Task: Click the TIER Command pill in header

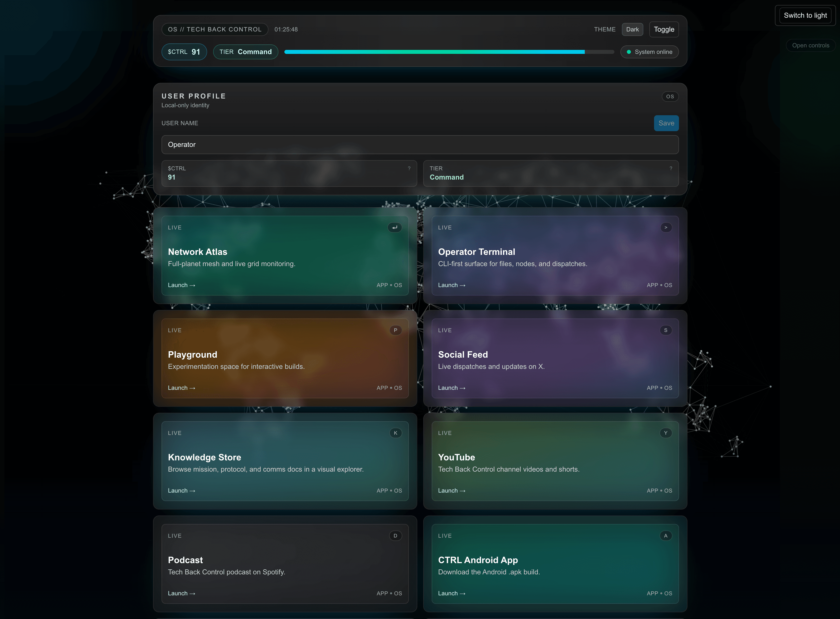Action: point(245,52)
